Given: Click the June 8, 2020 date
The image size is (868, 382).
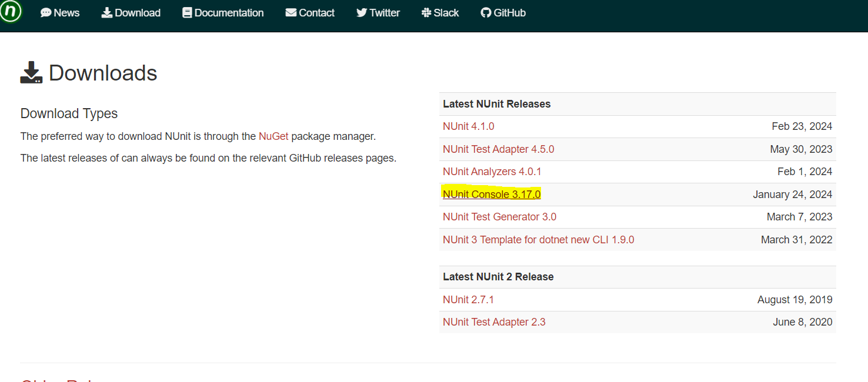Looking at the screenshot, I should click(803, 322).
